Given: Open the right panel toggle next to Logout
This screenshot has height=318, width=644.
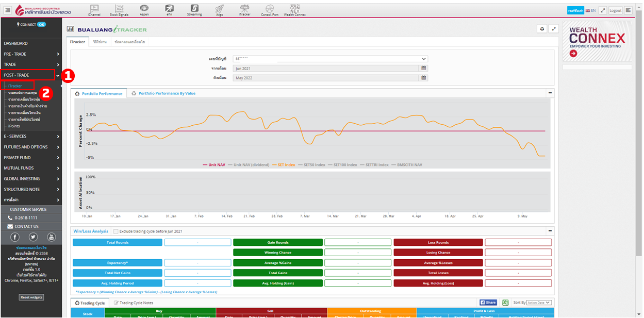Looking at the screenshot, I should pyautogui.click(x=628, y=10).
